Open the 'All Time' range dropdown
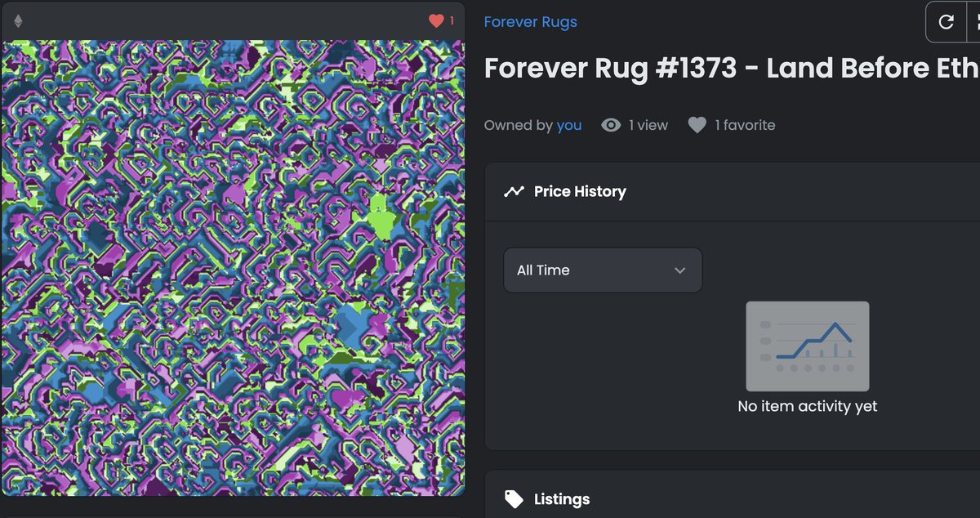The image size is (980, 518). pos(603,270)
